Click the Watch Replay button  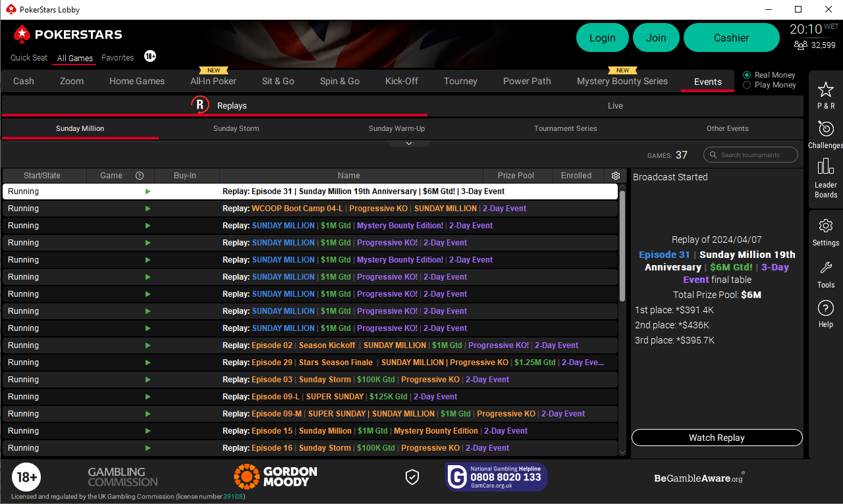point(717,438)
